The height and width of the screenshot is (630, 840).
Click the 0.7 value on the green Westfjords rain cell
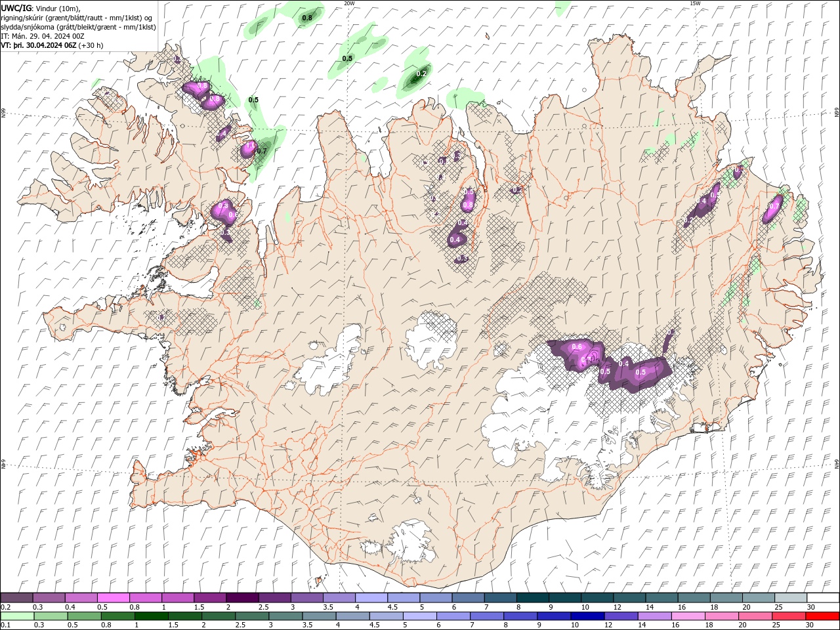(262, 151)
